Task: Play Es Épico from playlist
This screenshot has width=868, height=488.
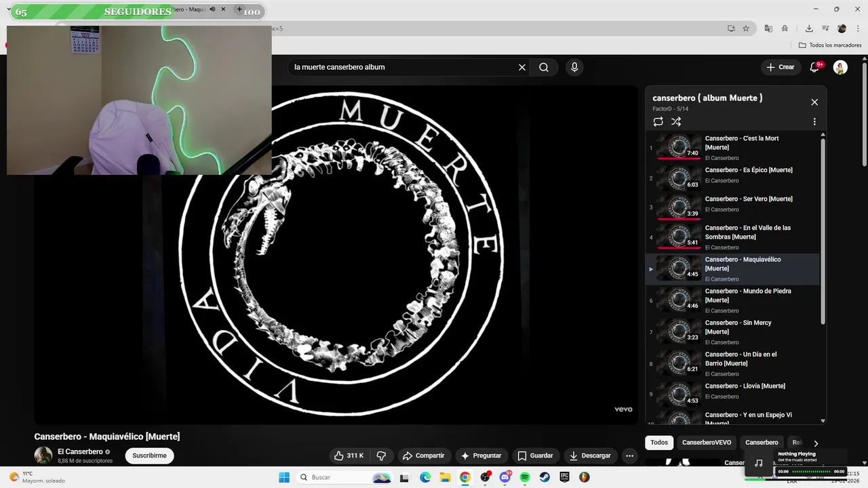Action: [x=732, y=177]
